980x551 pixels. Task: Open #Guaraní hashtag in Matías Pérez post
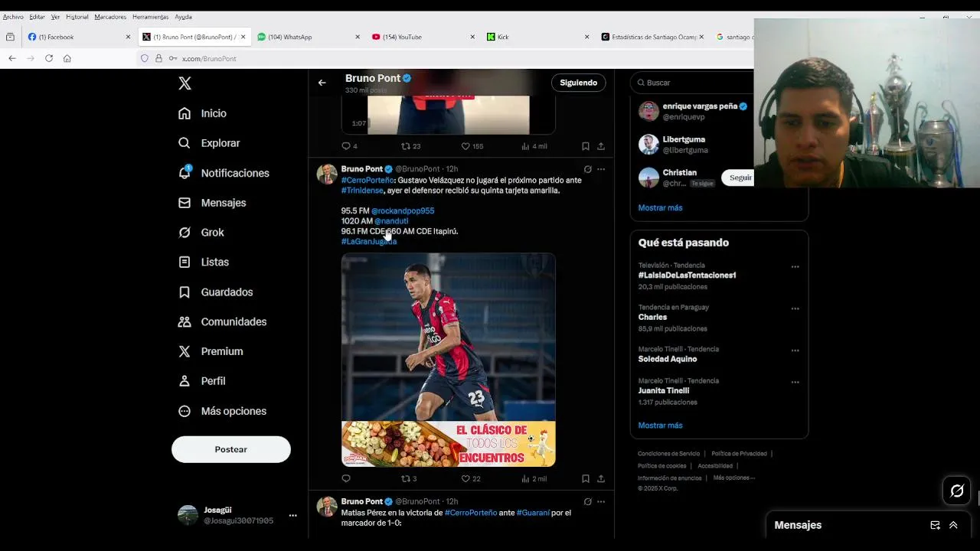[x=533, y=513]
